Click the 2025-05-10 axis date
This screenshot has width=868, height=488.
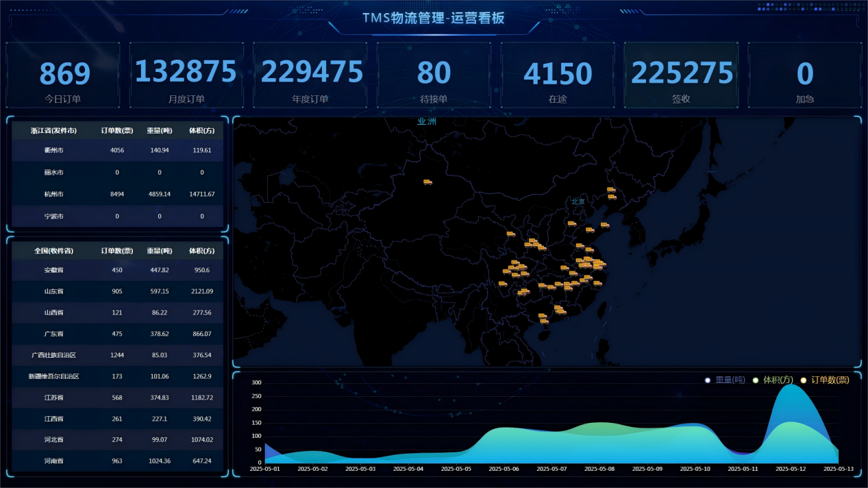(695, 469)
